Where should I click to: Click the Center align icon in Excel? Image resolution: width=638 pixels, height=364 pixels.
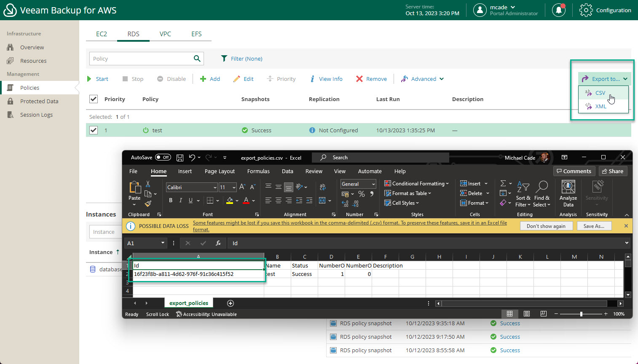279,201
